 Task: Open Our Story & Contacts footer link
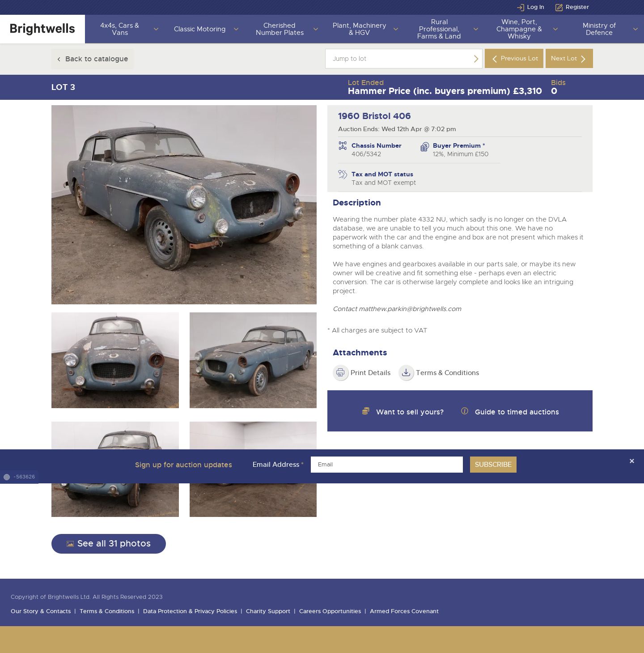[41, 611]
